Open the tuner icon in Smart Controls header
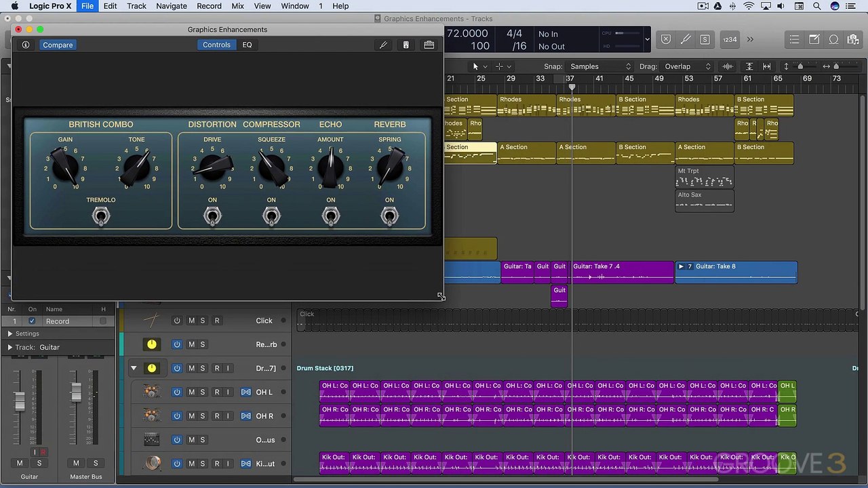 pos(383,45)
